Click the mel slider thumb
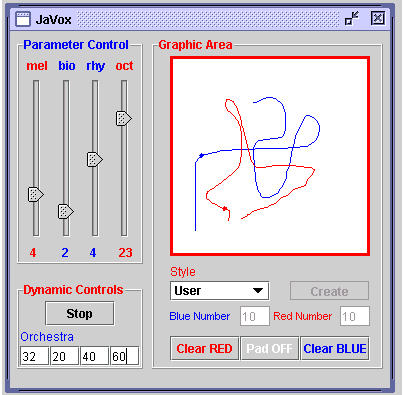This screenshot has width=403, height=395. click(36, 194)
